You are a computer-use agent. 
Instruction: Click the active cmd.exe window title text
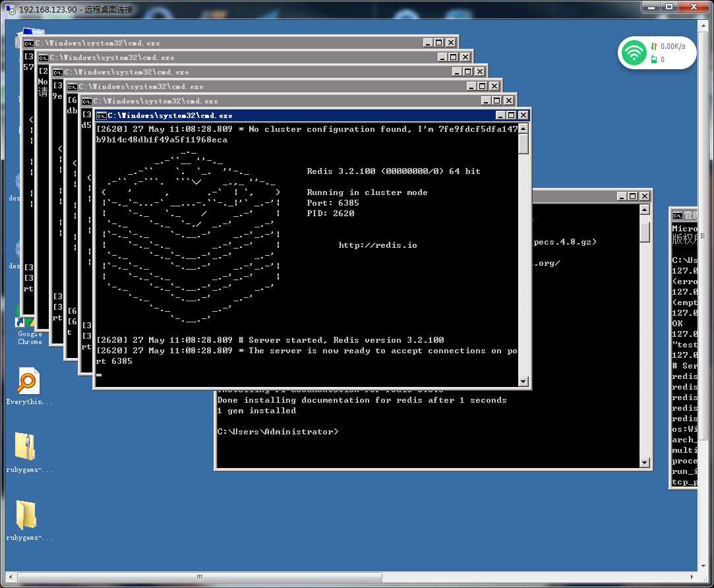[170, 115]
